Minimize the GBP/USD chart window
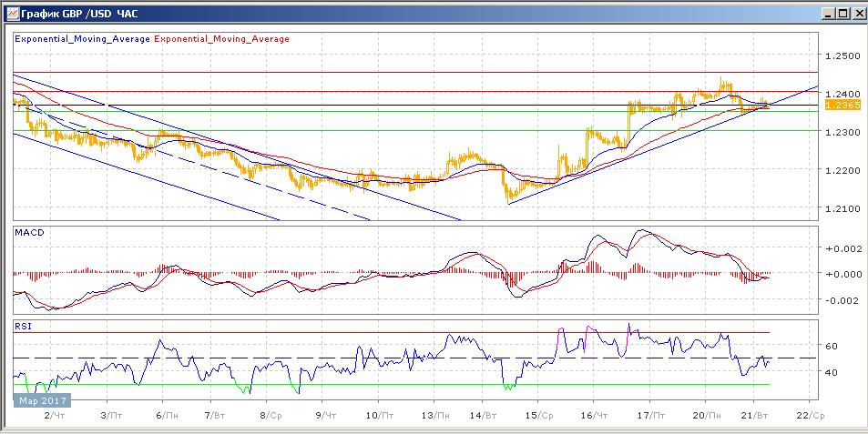 click(x=827, y=13)
